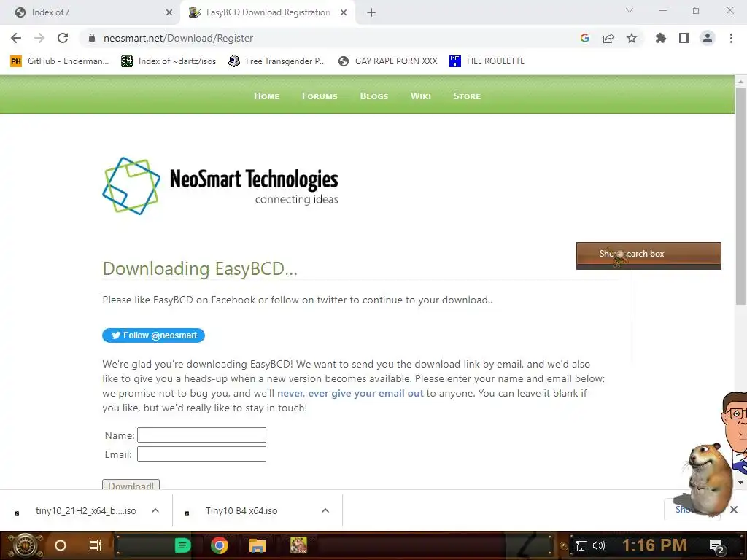747x560 pixels.
Task: Click the 'Downloading EasyBCD...' heading
Action: (200, 268)
